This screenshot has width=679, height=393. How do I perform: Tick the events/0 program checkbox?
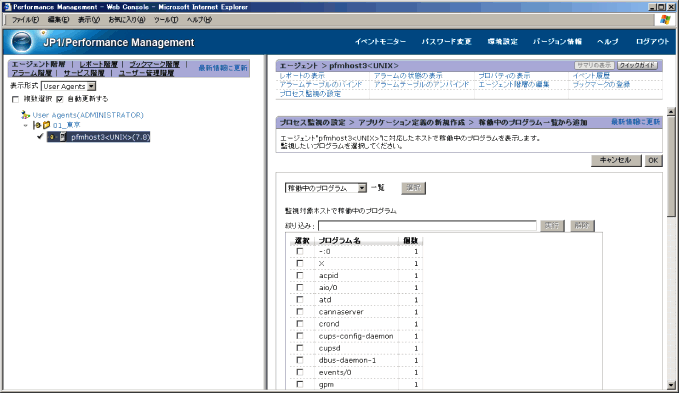[300, 372]
